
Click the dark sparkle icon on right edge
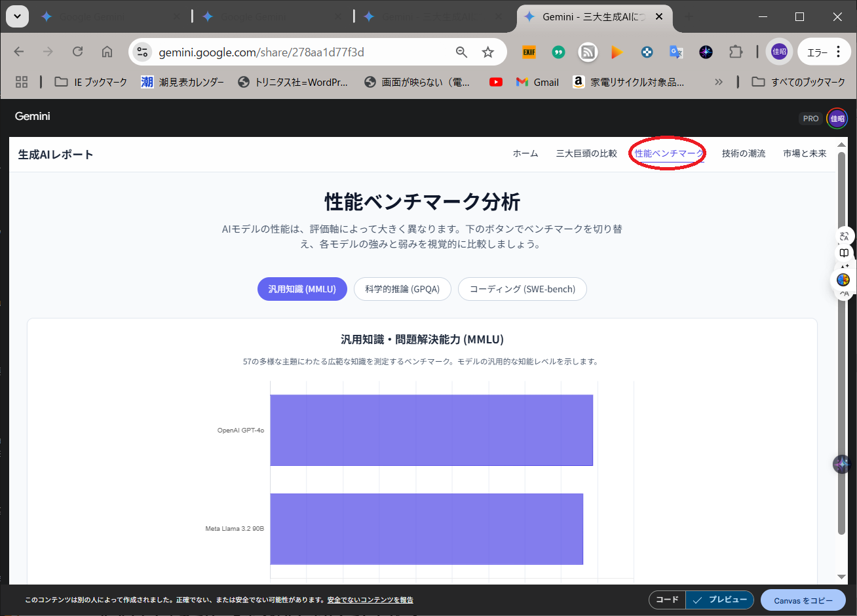pyautogui.click(x=842, y=464)
